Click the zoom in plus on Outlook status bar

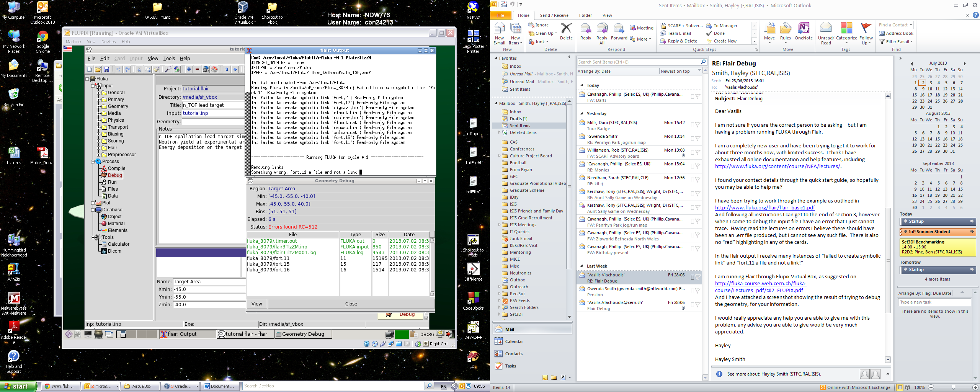click(x=975, y=387)
